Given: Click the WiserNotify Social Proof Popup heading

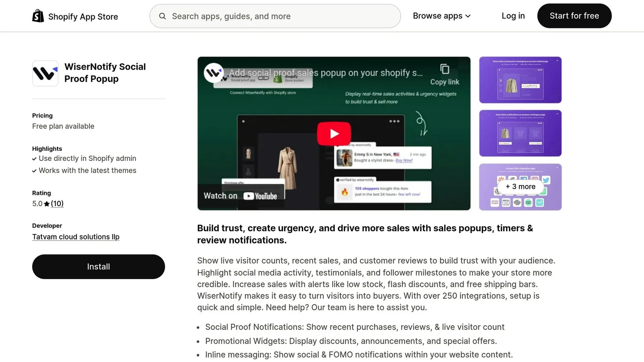Looking at the screenshot, I should point(105,73).
